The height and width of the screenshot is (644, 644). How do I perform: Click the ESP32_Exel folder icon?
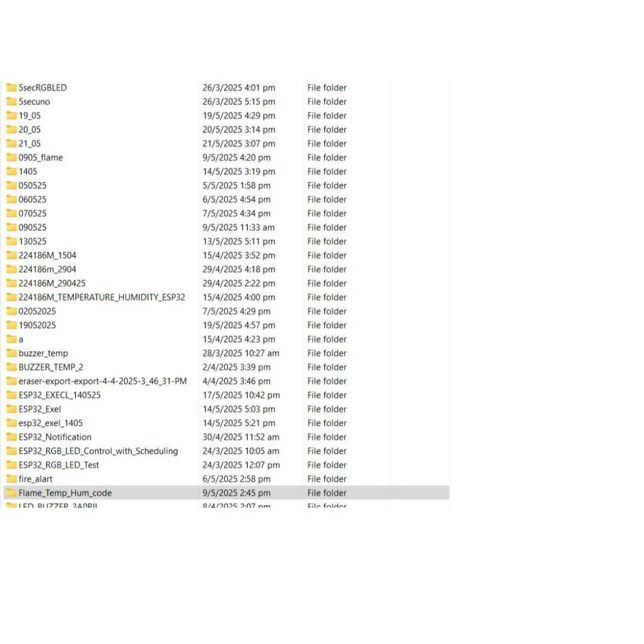pos(11,408)
